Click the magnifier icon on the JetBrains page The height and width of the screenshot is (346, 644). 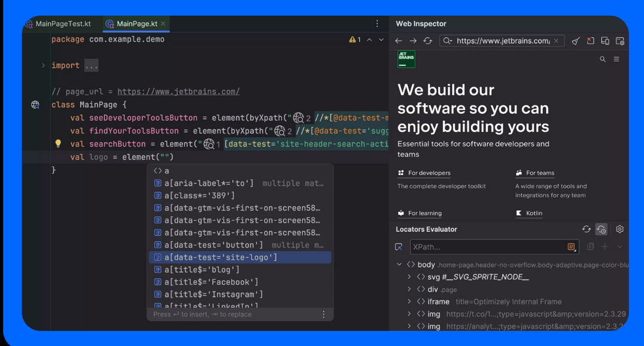pos(602,60)
